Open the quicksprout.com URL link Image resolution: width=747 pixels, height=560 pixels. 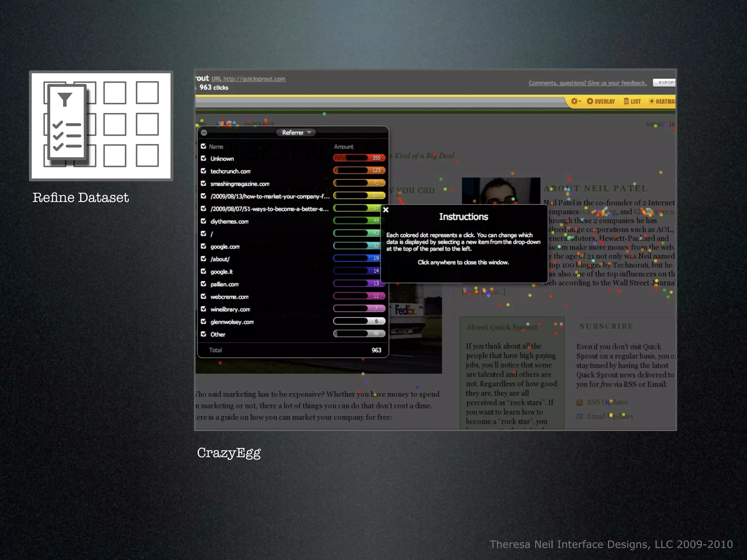point(248,79)
